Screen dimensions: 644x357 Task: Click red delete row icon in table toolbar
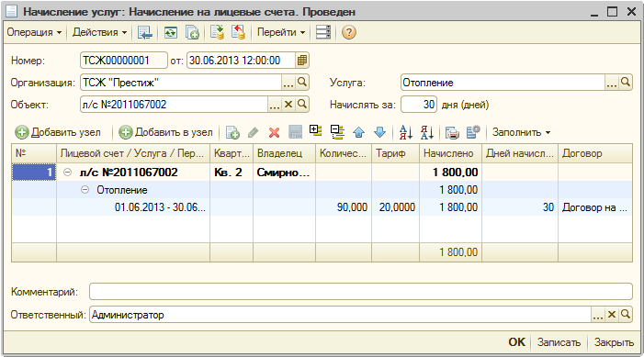(x=274, y=132)
